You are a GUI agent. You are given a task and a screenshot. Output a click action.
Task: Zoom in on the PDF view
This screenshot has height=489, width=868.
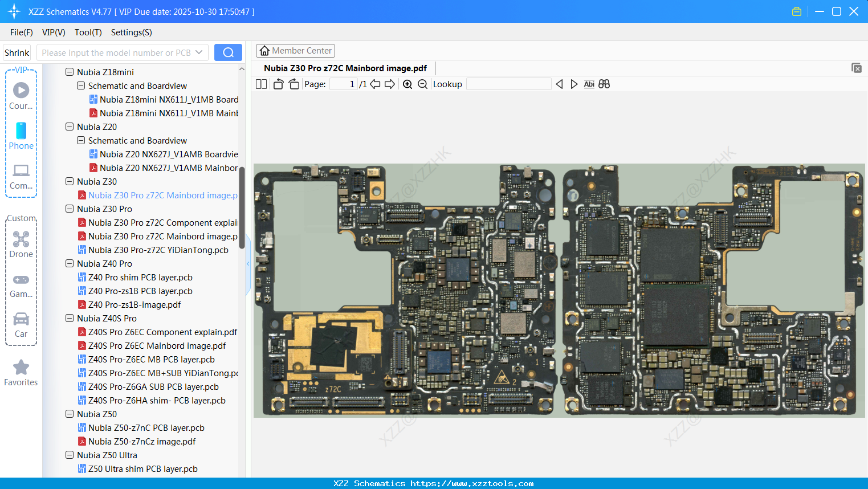click(x=407, y=84)
